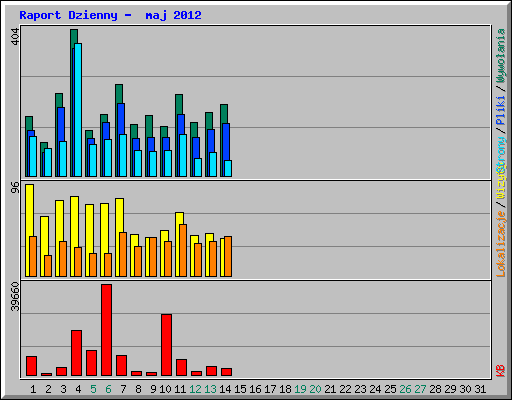Viewport: 512px width, 400px height.
Task: Click day label 15 on the axis
Action: [240, 389]
